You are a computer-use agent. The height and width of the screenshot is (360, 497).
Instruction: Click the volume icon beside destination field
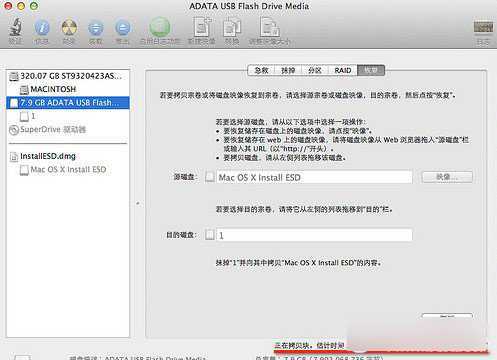point(210,235)
